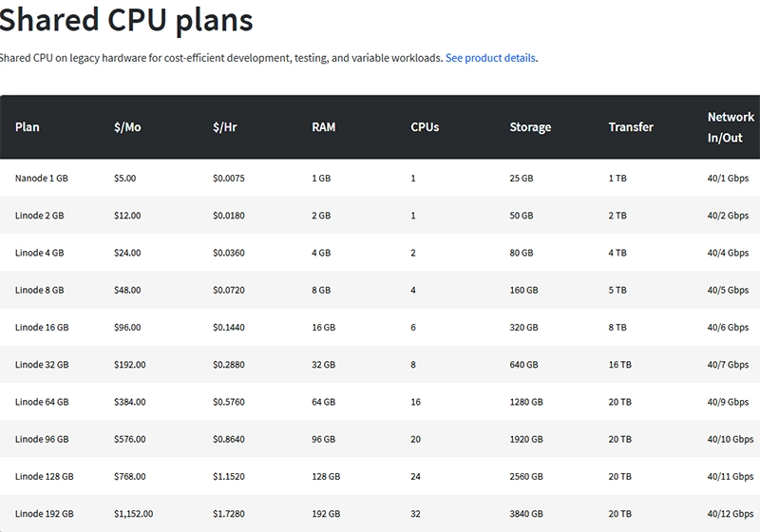Click the "Storage" column header
Viewport: 760px width, 532px height.
coord(530,127)
